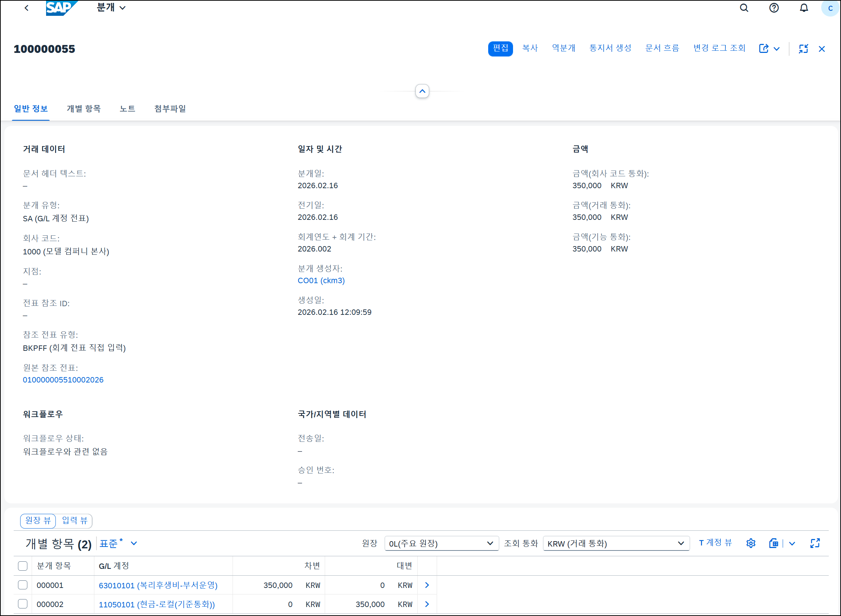Collapse the header with the up chevron
841x616 pixels.
[x=422, y=91]
